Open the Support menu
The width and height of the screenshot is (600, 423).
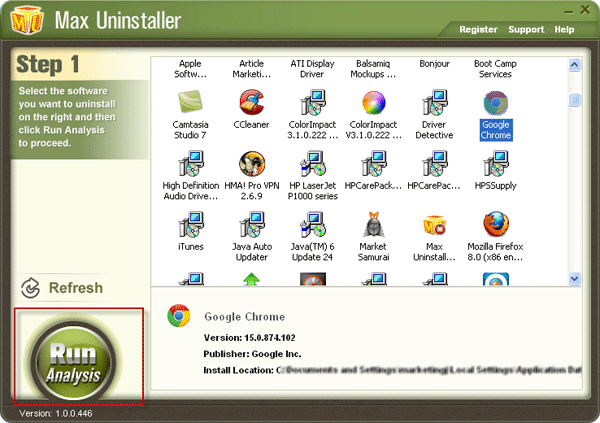[526, 29]
